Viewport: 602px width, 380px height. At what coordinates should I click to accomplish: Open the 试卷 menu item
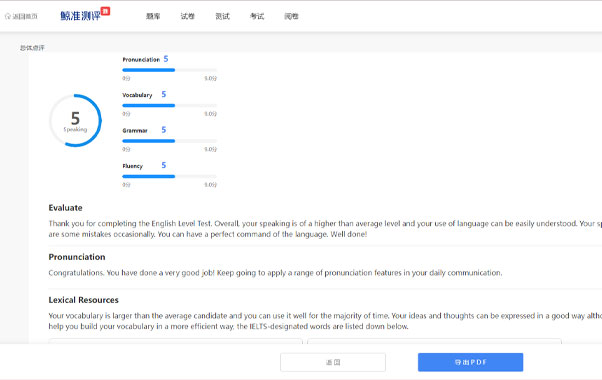tap(187, 16)
